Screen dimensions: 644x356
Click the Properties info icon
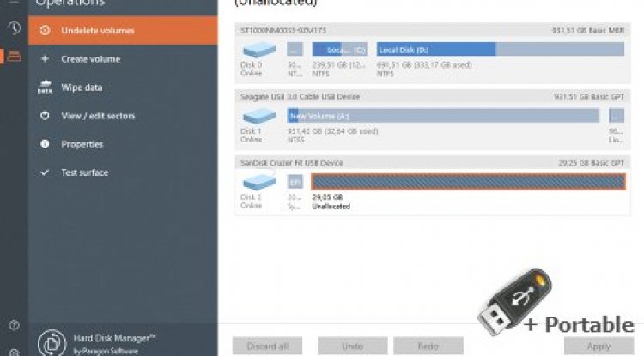(45, 144)
